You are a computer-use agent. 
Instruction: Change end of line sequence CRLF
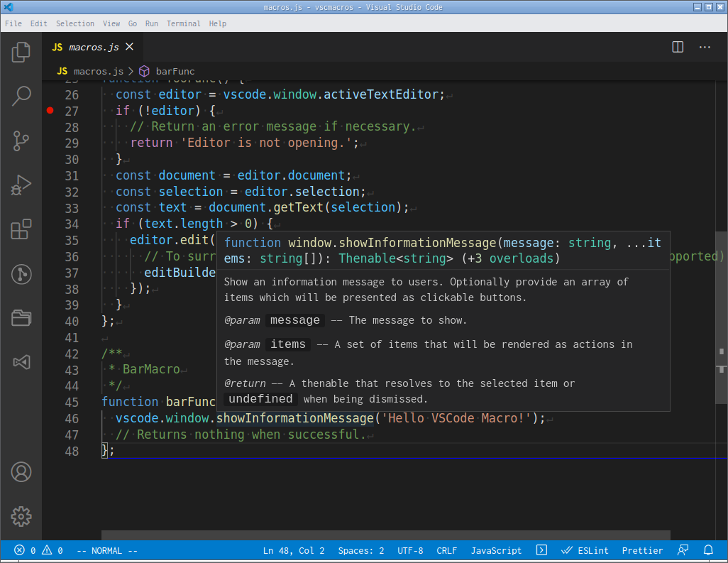tap(446, 550)
